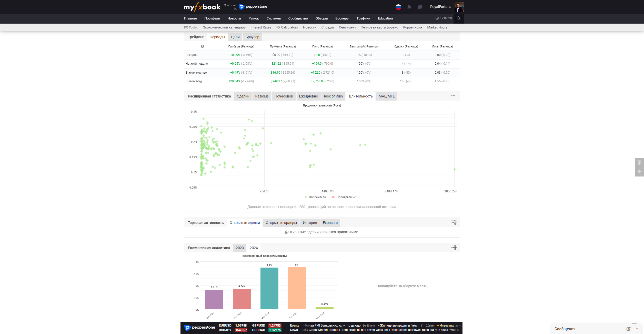
Task: Open the Экономический календарь link
Action: 224,27
